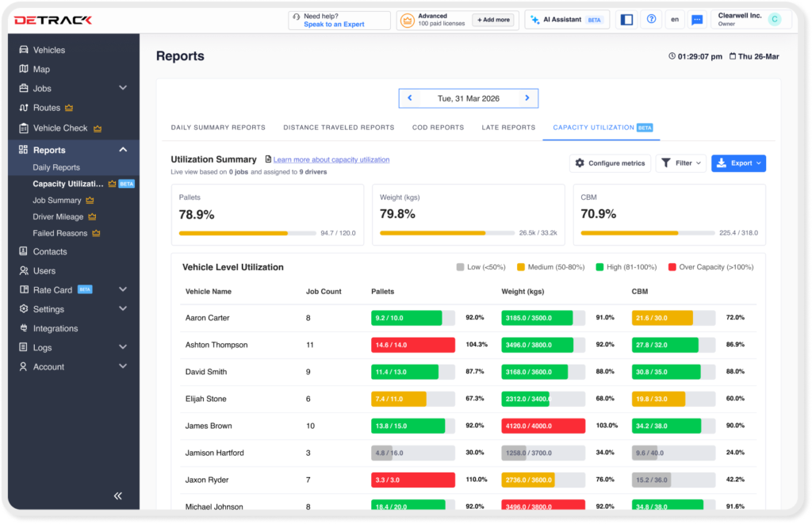Toggle the sidebar layout panel icon
This screenshot has height=524, width=812.
(626, 20)
